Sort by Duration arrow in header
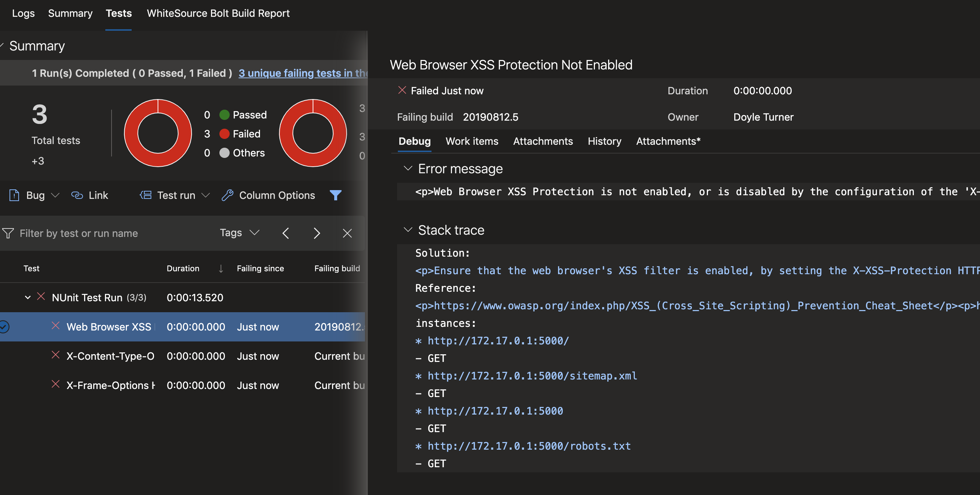The width and height of the screenshot is (980, 495). coord(220,269)
